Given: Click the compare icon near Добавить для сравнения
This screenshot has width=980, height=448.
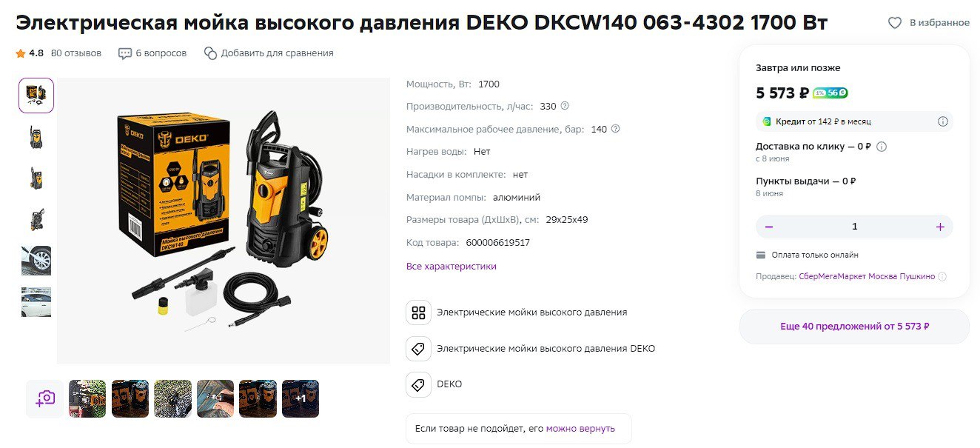Looking at the screenshot, I should pos(210,53).
